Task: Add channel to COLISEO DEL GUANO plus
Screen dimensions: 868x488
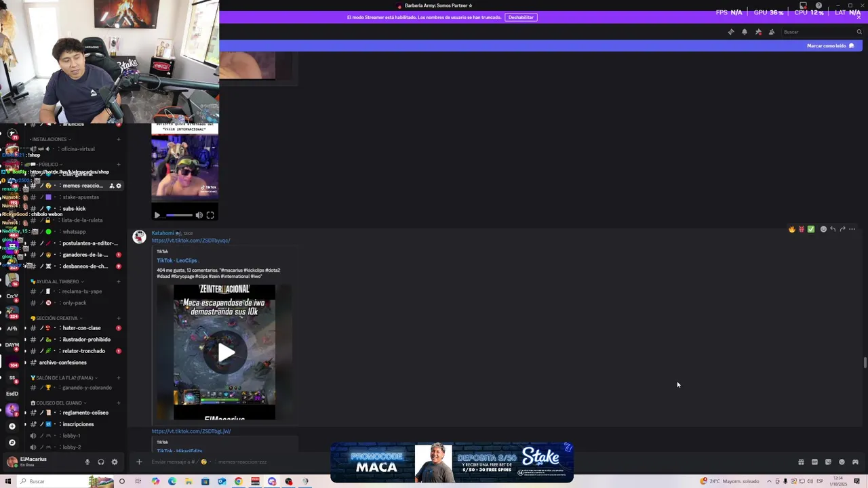Action: coord(118,403)
